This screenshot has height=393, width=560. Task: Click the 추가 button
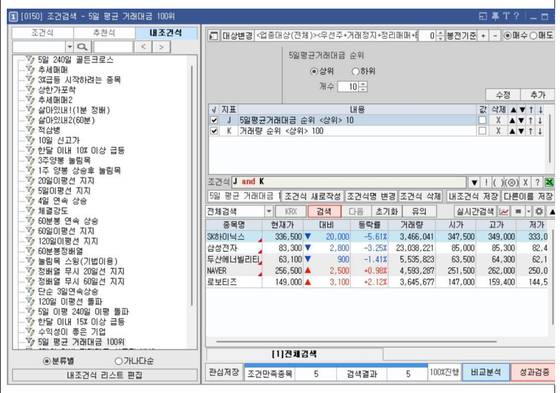[x=538, y=95]
